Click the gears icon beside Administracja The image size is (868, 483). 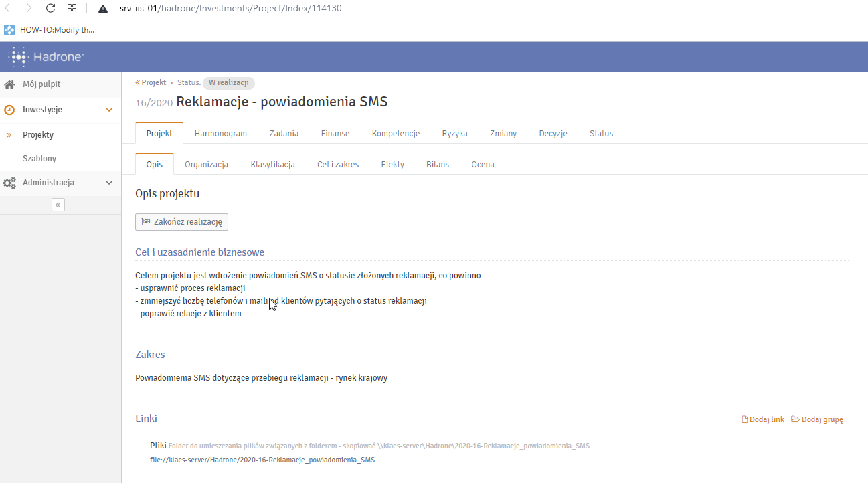[9, 183]
